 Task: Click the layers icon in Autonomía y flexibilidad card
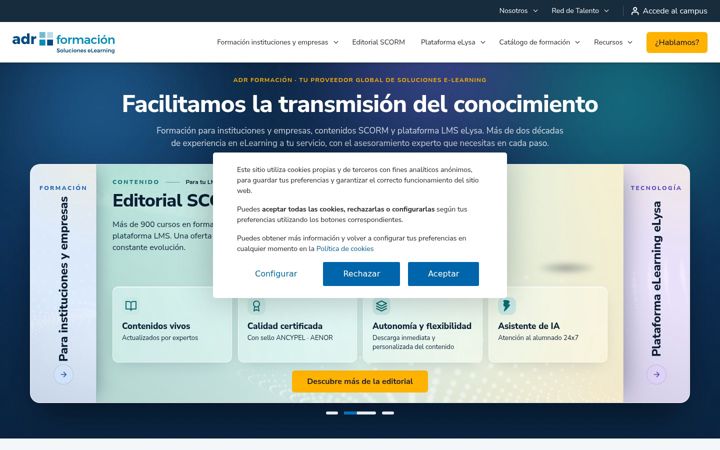pos(382,306)
